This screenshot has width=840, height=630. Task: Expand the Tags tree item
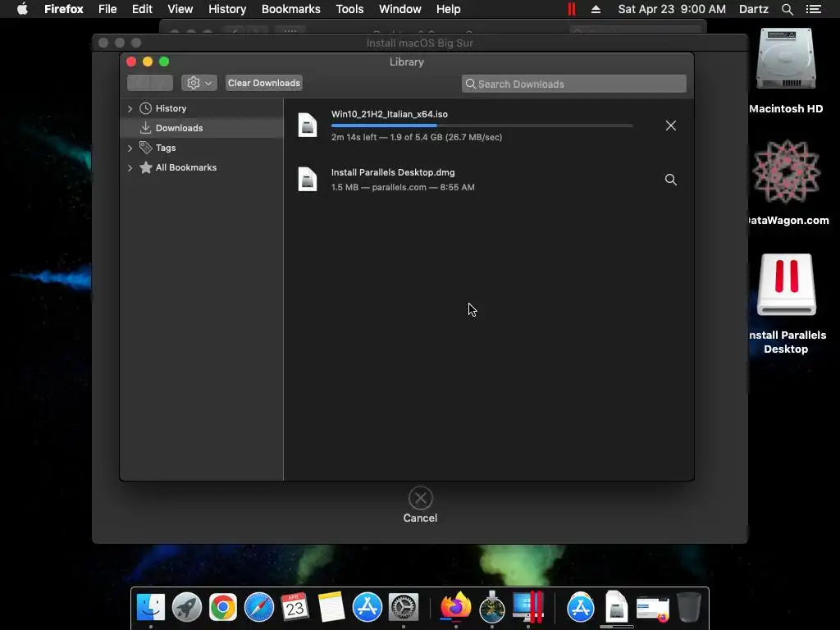click(x=130, y=148)
